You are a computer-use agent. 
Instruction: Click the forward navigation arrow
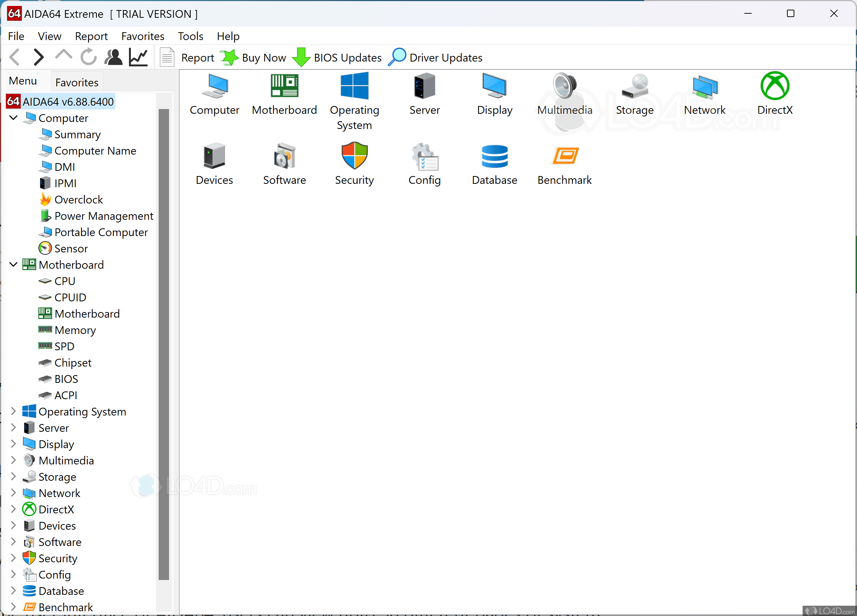(x=39, y=57)
